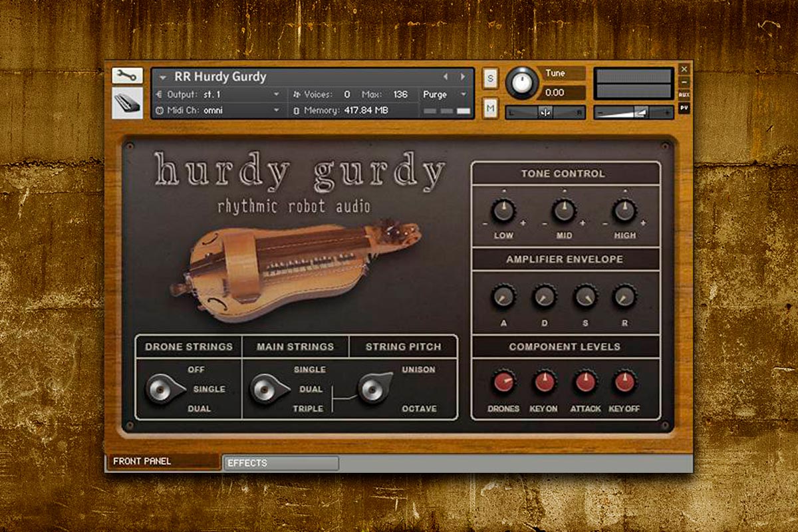Click the red KEY OFF level knob
Viewport: 798px width, 532px height.
click(625, 382)
